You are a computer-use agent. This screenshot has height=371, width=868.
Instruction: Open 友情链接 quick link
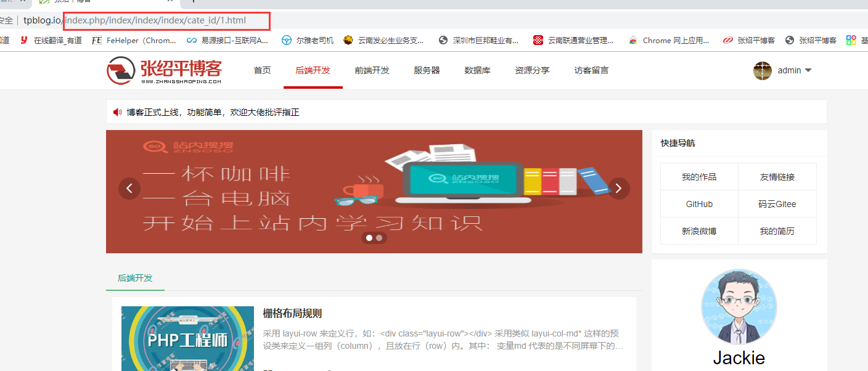click(777, 177)
